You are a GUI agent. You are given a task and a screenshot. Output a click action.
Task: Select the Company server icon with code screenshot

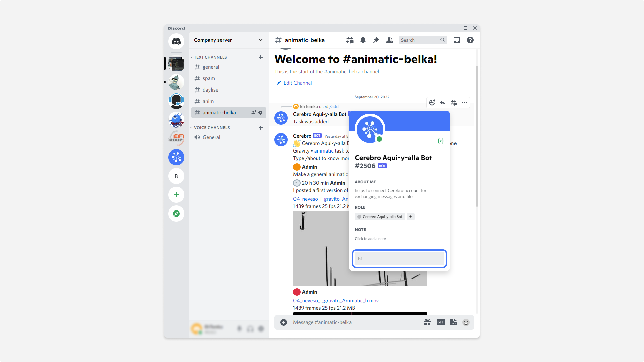click(176, 63)
